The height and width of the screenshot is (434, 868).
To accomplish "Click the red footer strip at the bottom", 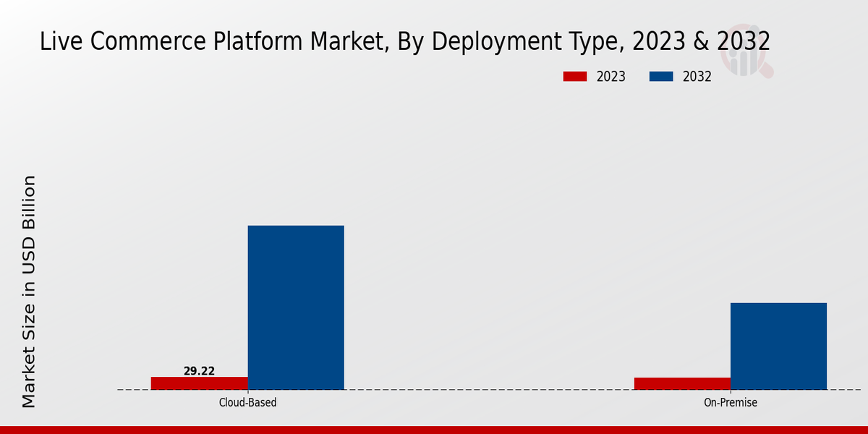I will click(x=434, y=430).
